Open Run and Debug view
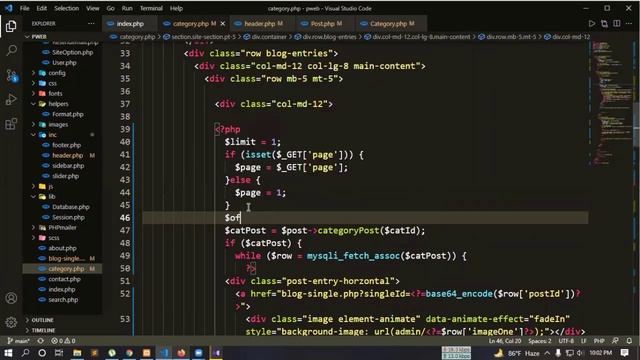Screen dimensions: 640x360 coord(11,99)
